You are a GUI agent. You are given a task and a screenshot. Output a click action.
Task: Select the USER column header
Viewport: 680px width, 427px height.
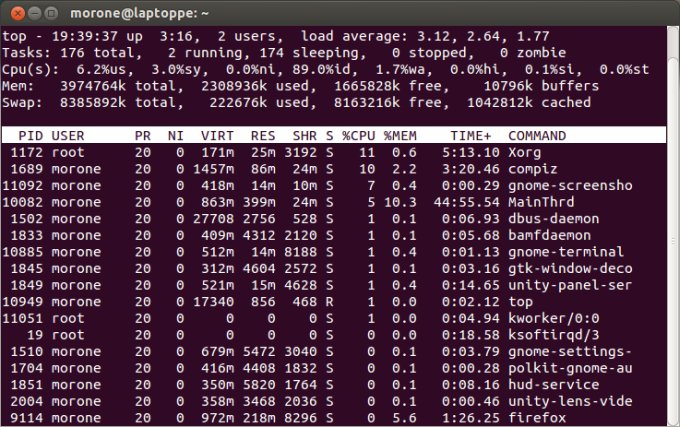click(68, 136)
